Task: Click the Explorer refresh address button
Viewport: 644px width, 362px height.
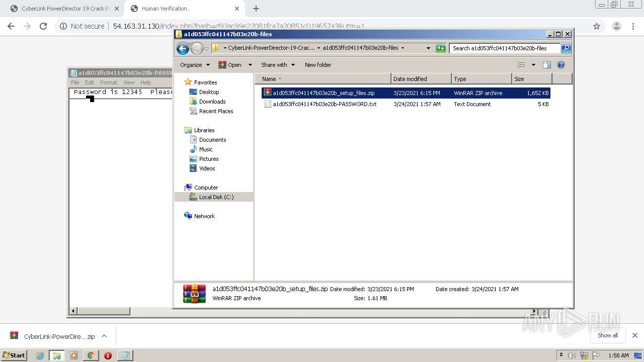Action: [x=441, y=48]
